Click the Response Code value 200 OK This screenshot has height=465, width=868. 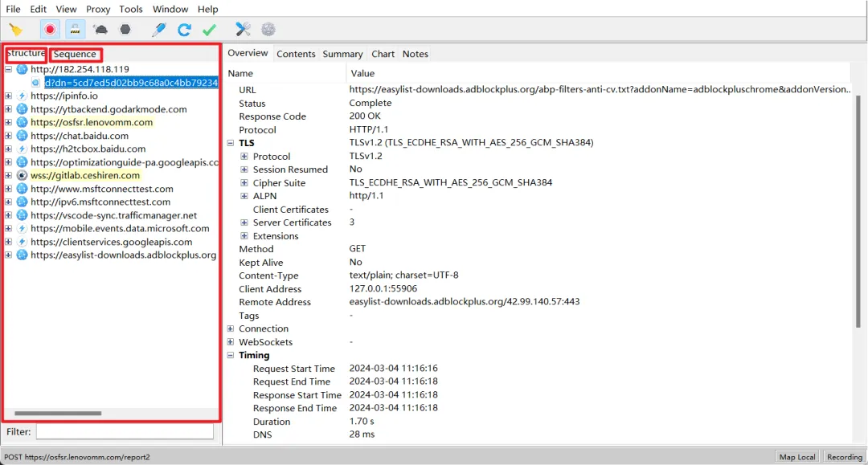(365, 116)
